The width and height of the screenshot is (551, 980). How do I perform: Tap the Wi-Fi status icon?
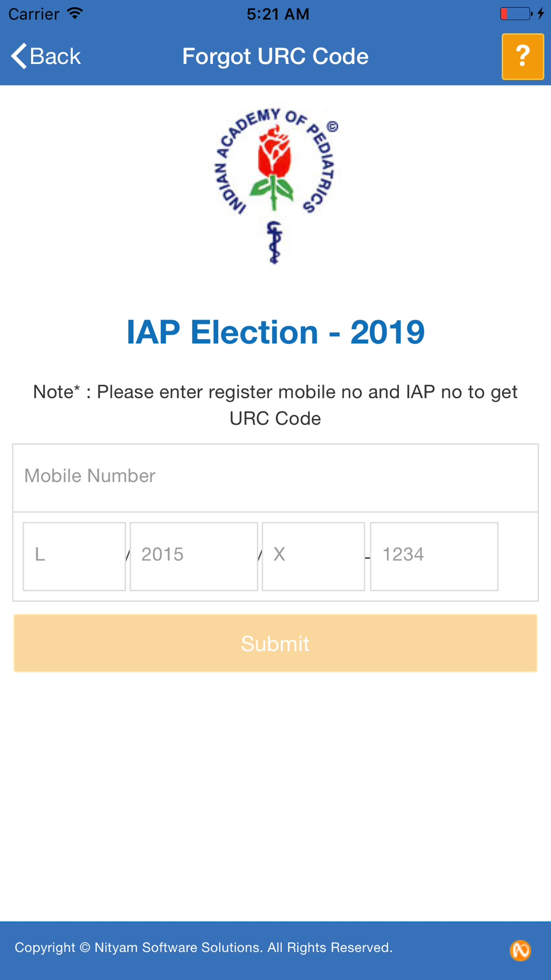tap(74, 13)
